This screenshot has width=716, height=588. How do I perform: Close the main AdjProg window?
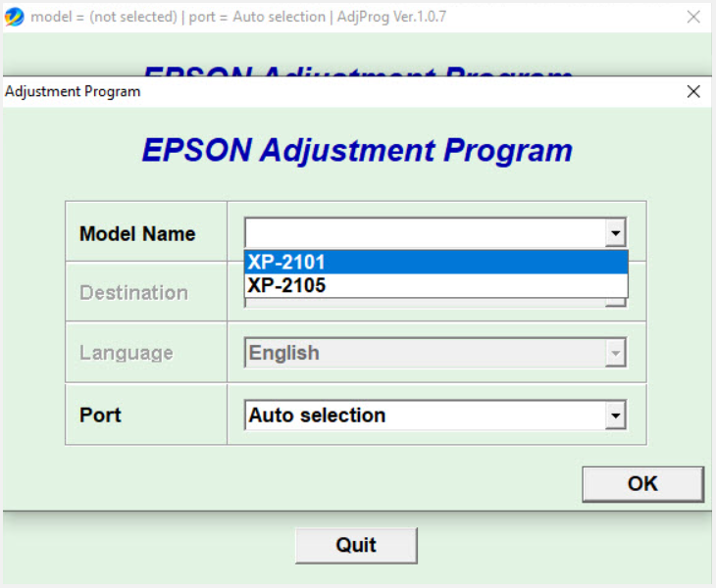693,17
